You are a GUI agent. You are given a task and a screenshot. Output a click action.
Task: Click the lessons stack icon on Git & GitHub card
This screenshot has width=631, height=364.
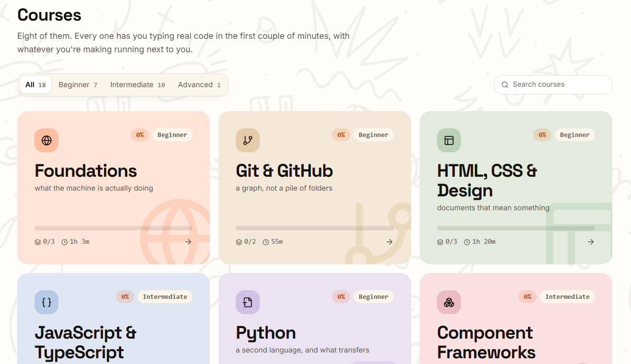point(239,242)
